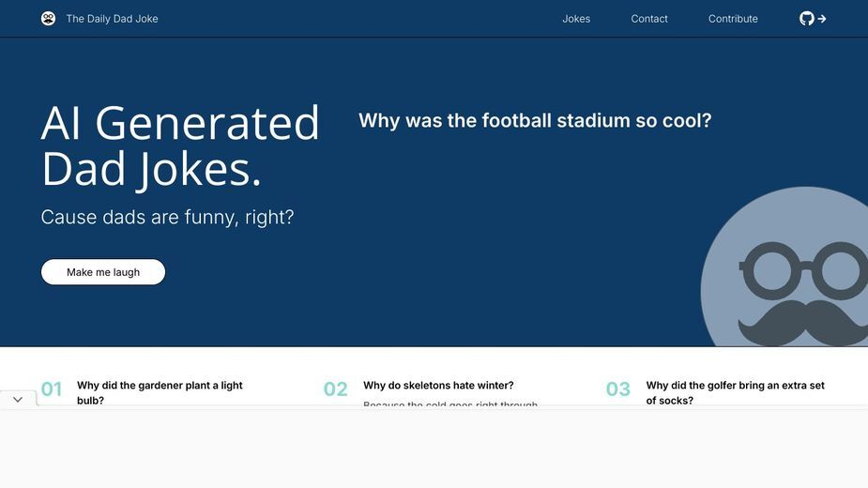Screen dimensions: 868x488
Task: Click the large mustache mascot illustration
Action: [784, 267]
